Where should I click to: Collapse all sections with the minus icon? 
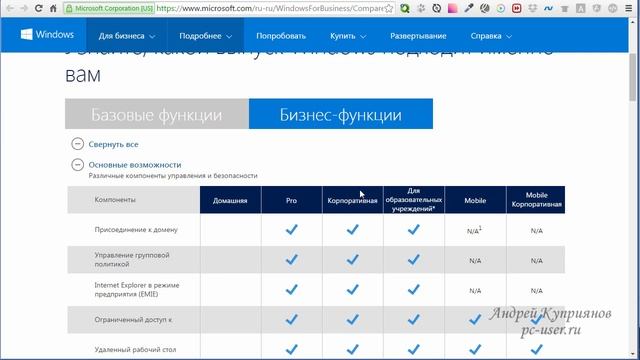(78, 144)
